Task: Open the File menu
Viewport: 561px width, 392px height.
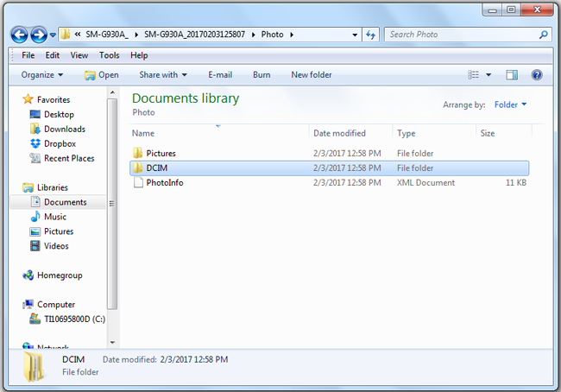Action: click(x=28, y=55)
